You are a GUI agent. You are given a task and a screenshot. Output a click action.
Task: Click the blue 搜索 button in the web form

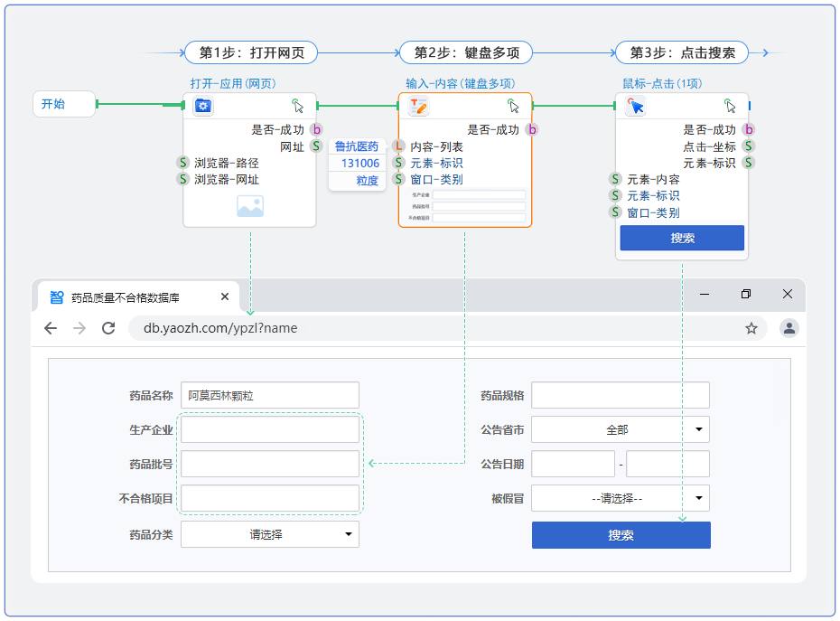[x=621, y=535]
